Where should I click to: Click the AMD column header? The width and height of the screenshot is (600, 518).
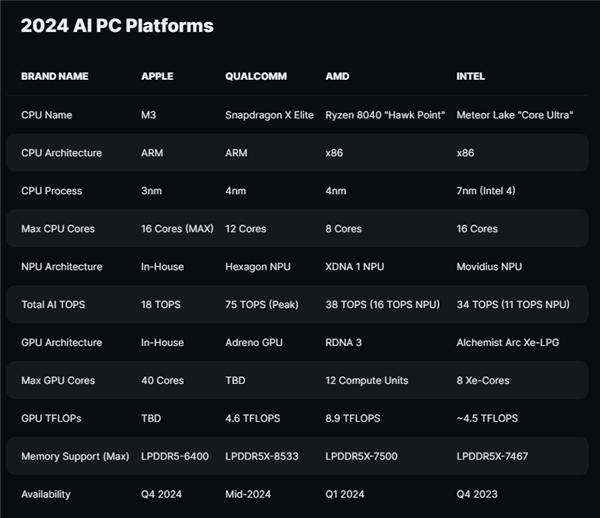click(337, 76)
